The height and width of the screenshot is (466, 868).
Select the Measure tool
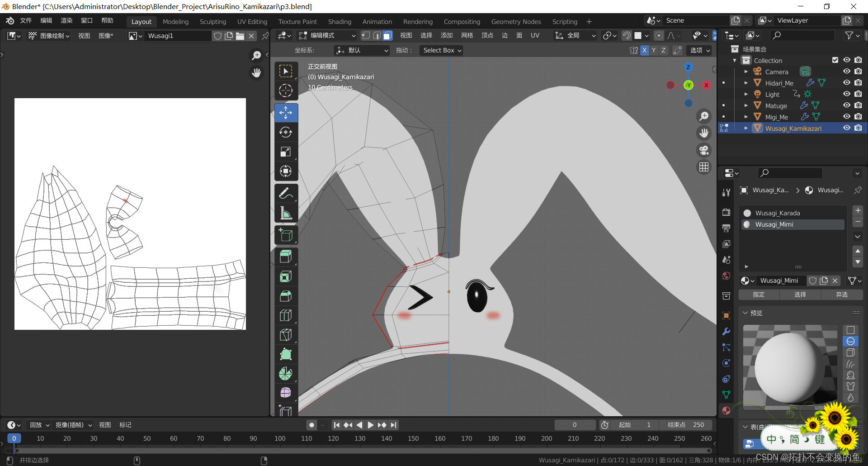coord(286,213)
